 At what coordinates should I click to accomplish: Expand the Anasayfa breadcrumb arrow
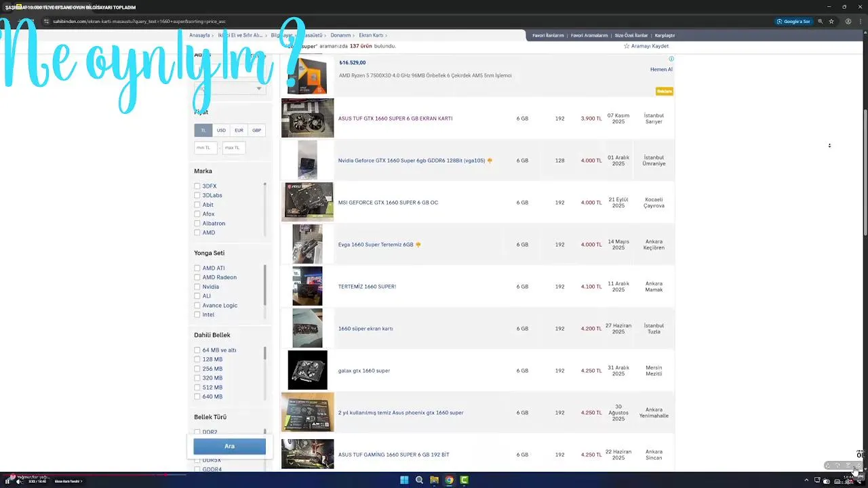click(x=213, y=35)
